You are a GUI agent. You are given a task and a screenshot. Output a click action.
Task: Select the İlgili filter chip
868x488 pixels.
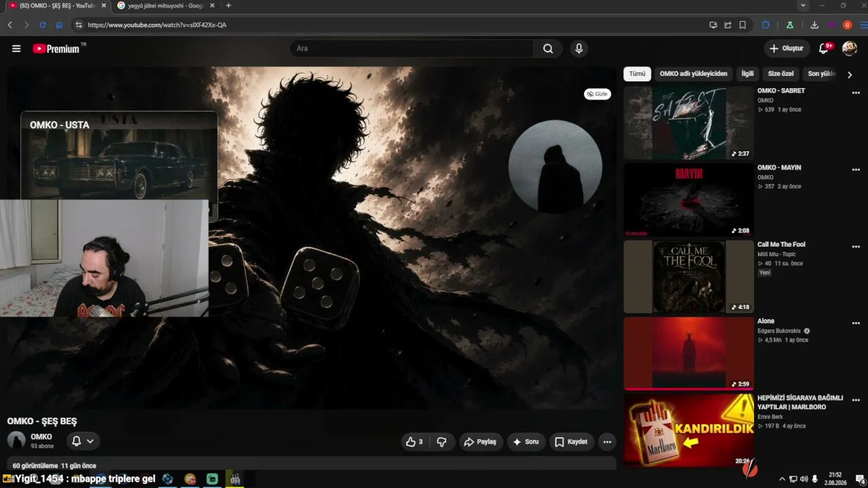point(747,74)
